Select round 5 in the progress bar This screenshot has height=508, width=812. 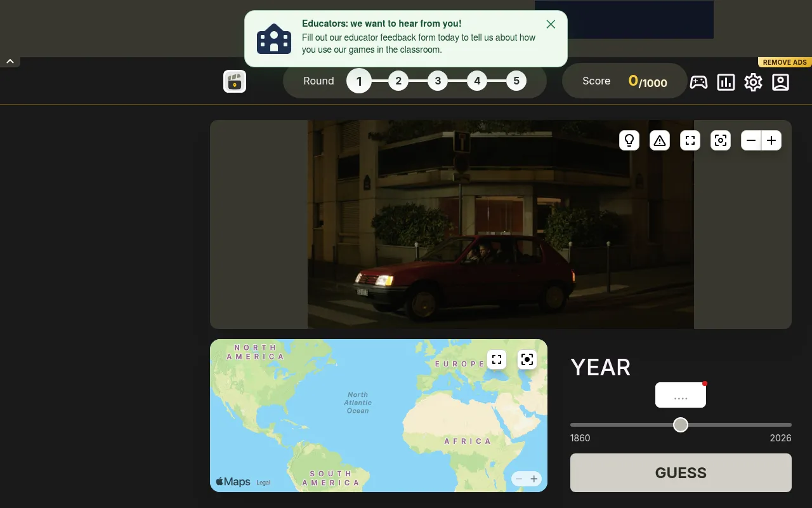pos(516,81)
